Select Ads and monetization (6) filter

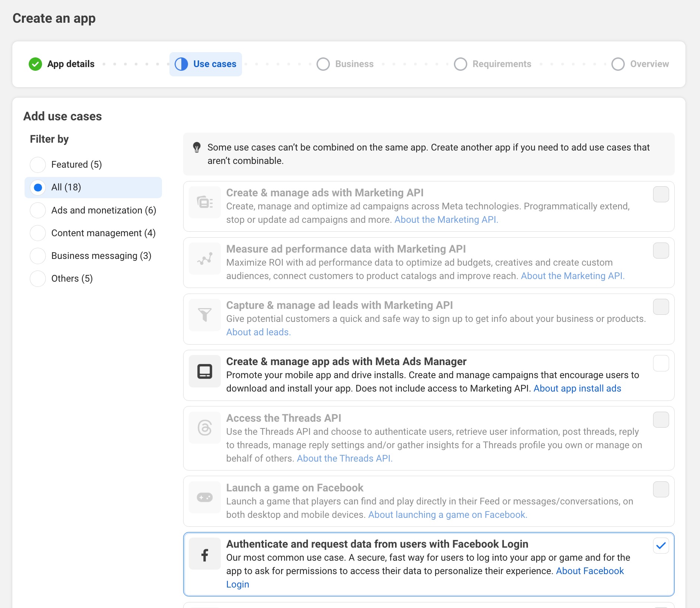click(38, 210)
